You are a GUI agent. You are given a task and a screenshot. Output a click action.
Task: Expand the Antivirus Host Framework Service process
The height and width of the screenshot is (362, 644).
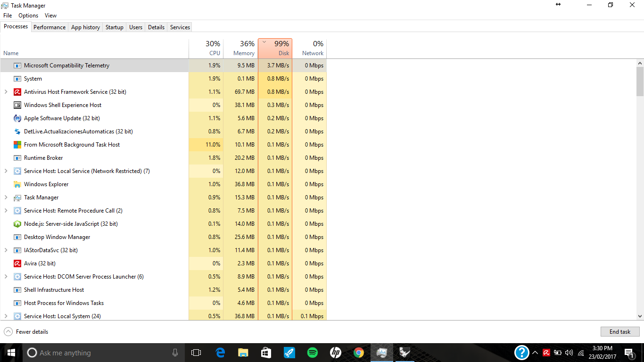tap(6, 92)
